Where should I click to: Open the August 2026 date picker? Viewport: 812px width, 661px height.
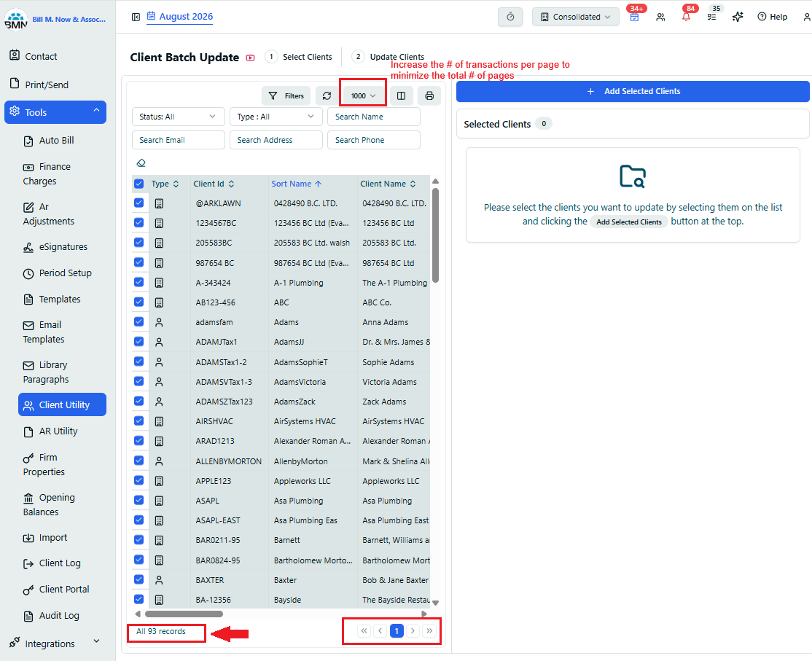(x=180, y=17)
